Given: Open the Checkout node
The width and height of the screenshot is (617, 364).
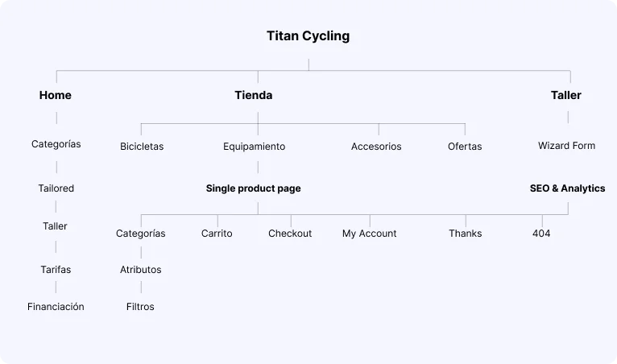Looking at the screenshot, I should pos(290,234).
